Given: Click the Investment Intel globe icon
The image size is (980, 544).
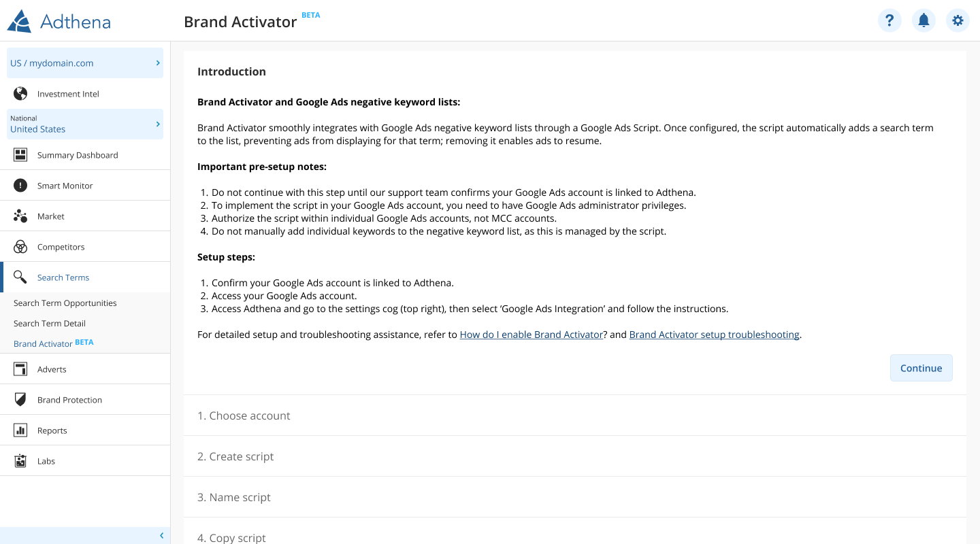Looking at the screenshot, I should pyautogui.click(x=20, y=94).
